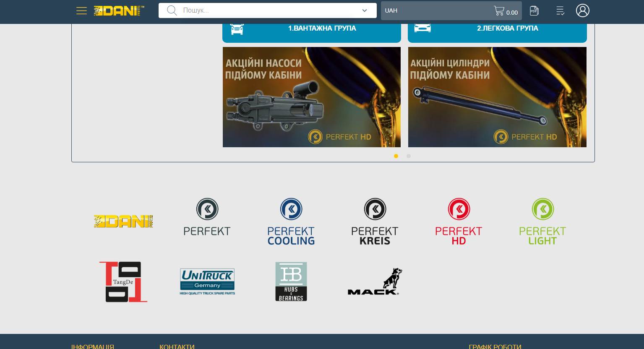Click the UAH currency label
This screenshot has width=644, height=349.
coord(391,10)
